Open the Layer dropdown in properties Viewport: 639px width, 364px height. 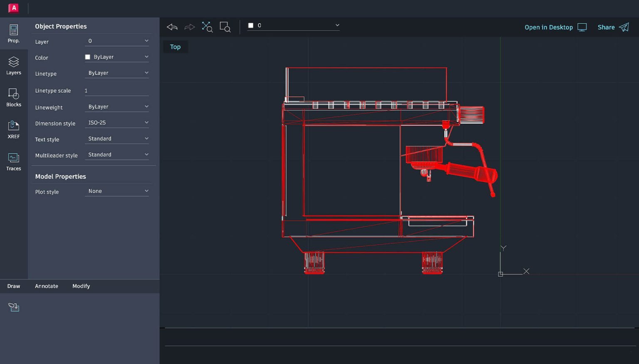(x=117, y=40)
